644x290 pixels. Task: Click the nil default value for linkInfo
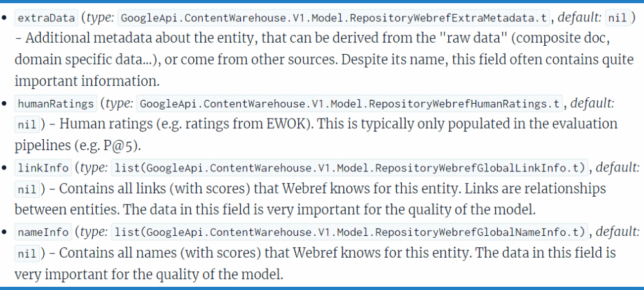26,189
